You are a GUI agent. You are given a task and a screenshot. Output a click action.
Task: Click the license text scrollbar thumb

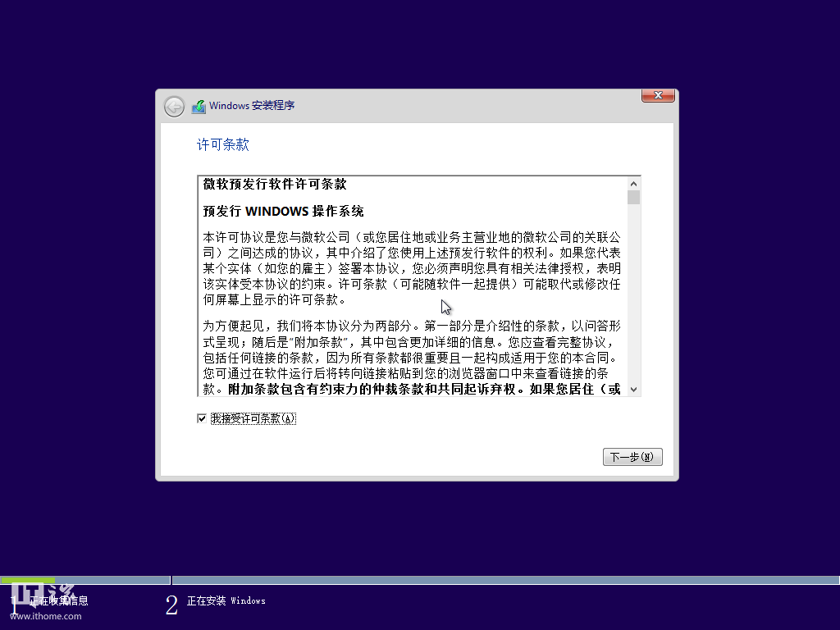[x=633, y=198]
